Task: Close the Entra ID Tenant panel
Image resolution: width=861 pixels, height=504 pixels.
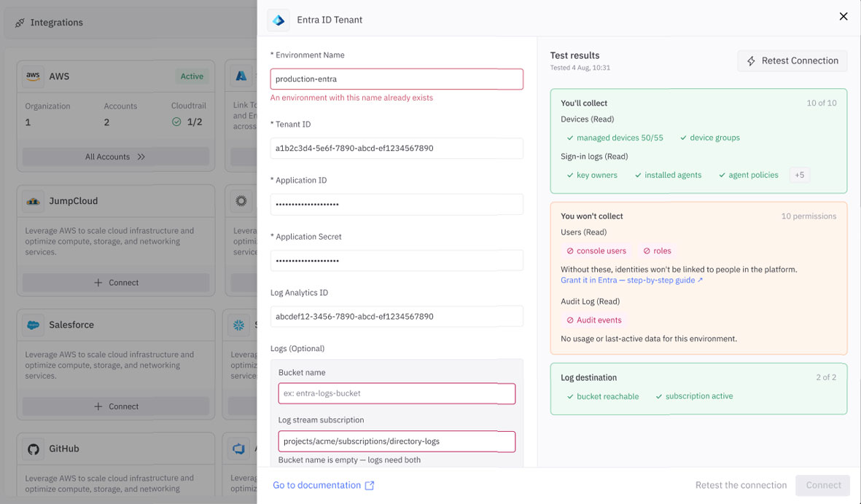Action: click(x=844, y=17)
